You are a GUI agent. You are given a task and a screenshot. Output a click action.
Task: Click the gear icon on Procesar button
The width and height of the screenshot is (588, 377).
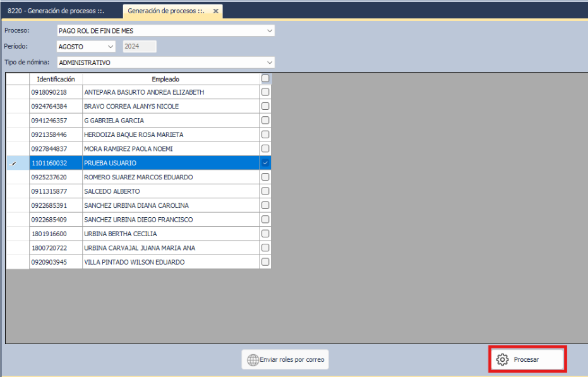(503, 359)
